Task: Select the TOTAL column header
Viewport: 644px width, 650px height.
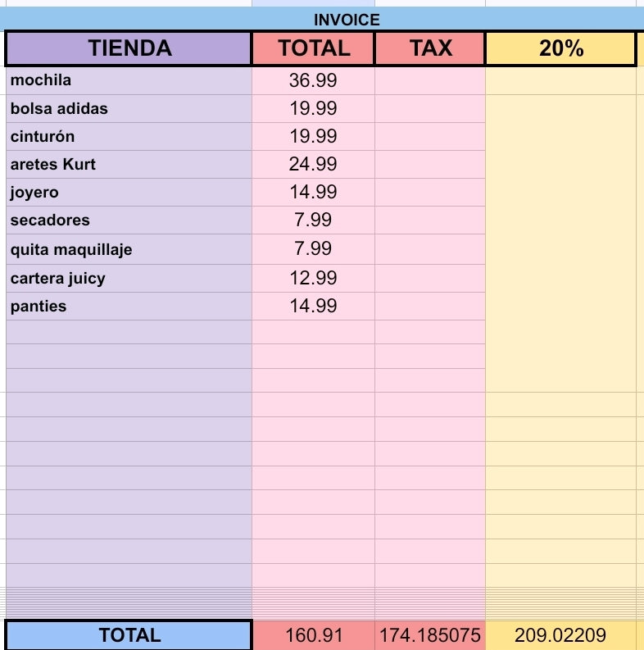Action: click(313, 48)
